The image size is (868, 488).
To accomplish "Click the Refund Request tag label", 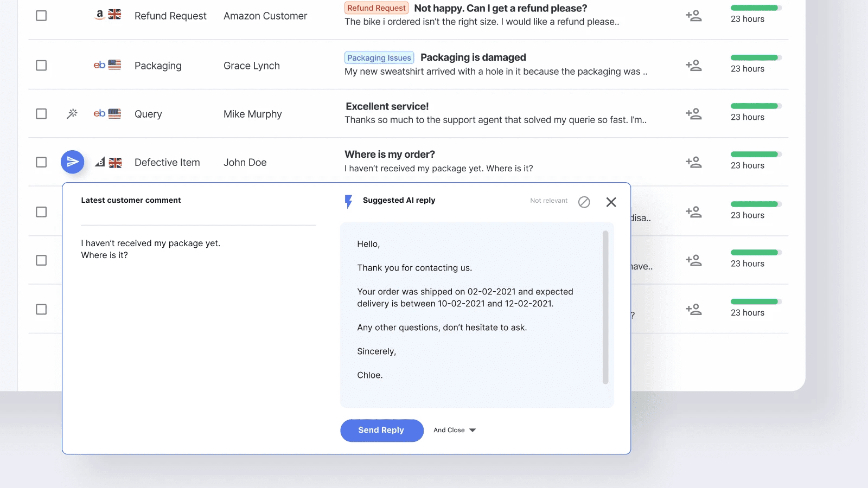I will point(376,8).
